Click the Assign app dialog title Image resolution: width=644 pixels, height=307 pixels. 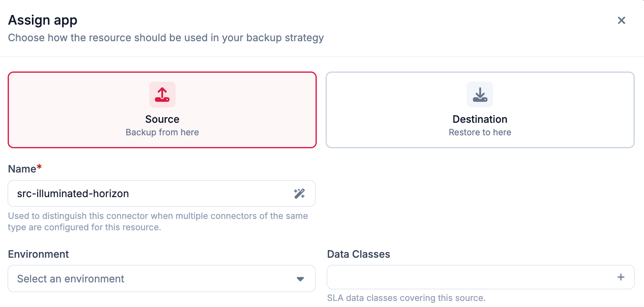click(43, 20)
